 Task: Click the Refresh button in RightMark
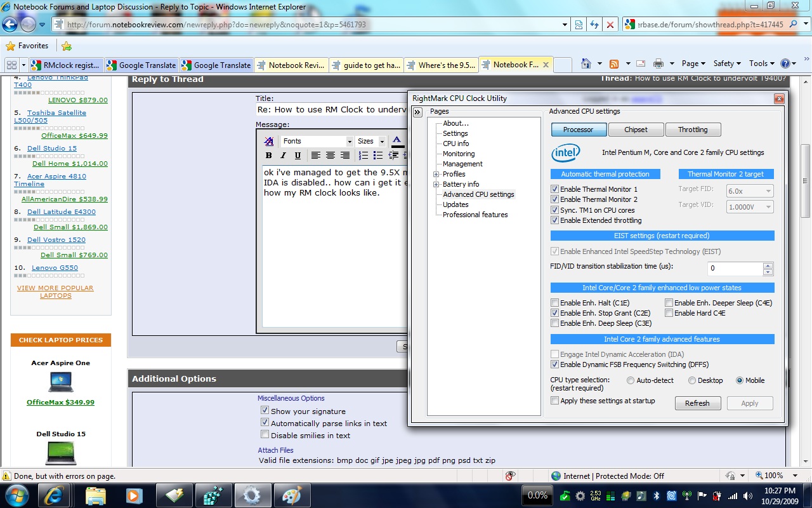tap(697, 403)
